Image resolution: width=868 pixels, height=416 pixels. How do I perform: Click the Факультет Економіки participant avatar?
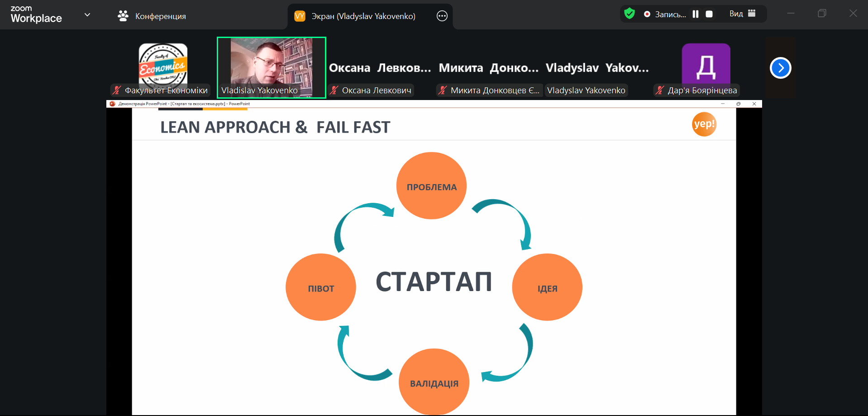tap(163, 66)
